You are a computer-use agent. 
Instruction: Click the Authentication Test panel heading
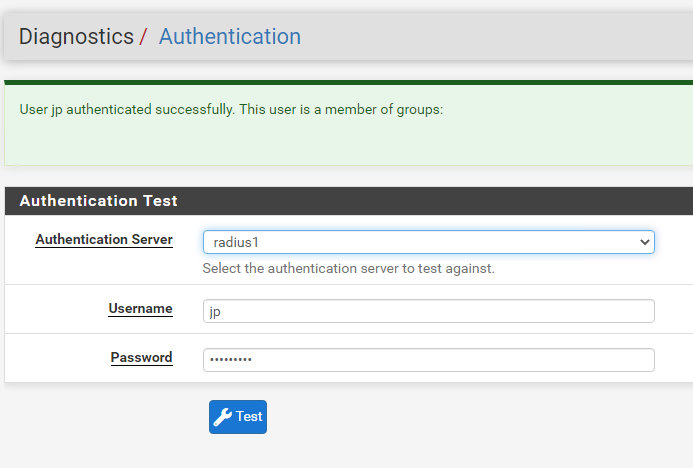(x=98, y=201)
